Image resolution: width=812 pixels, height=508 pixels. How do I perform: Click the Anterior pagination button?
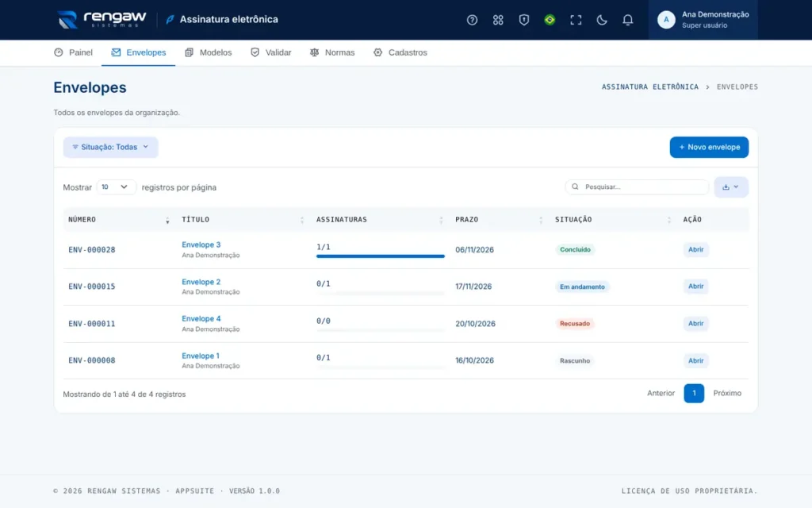661,394
